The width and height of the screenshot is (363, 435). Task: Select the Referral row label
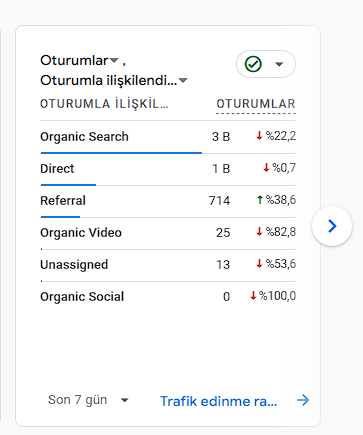pyautogui.click(x=63, y=201)
